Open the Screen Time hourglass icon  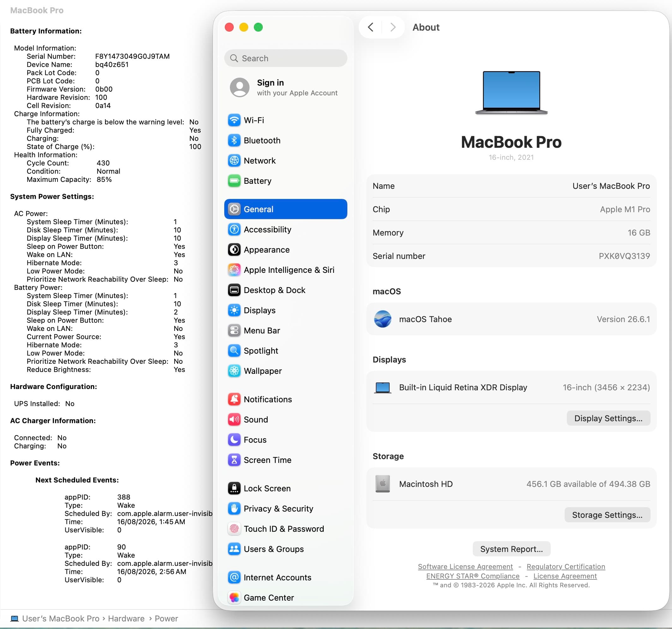coord(234,460)
